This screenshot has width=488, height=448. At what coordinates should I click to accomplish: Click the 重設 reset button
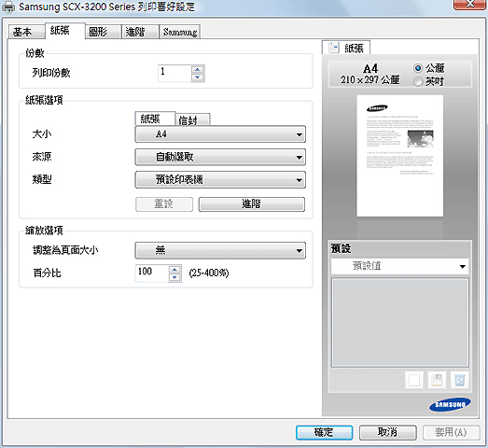[x=164, y=204]
